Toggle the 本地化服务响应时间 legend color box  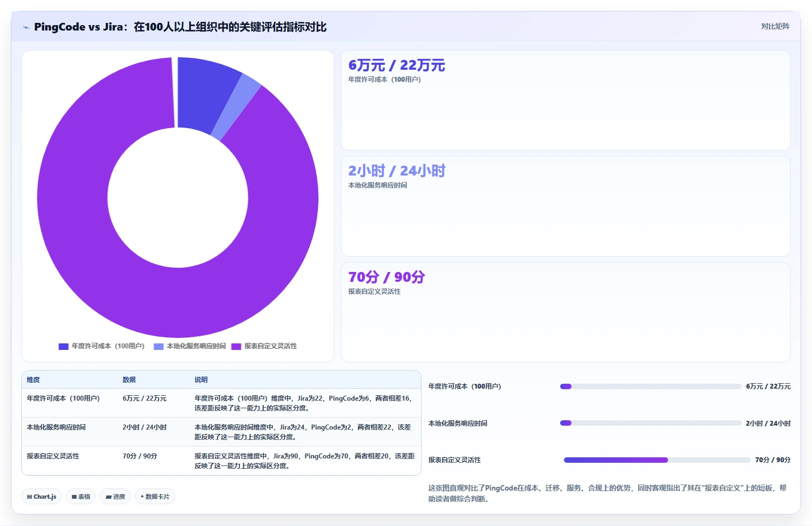[159, 346]
